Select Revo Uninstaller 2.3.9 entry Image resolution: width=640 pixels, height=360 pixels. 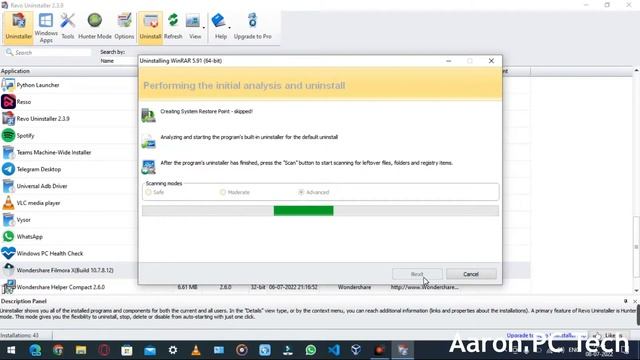coord(43,119)
